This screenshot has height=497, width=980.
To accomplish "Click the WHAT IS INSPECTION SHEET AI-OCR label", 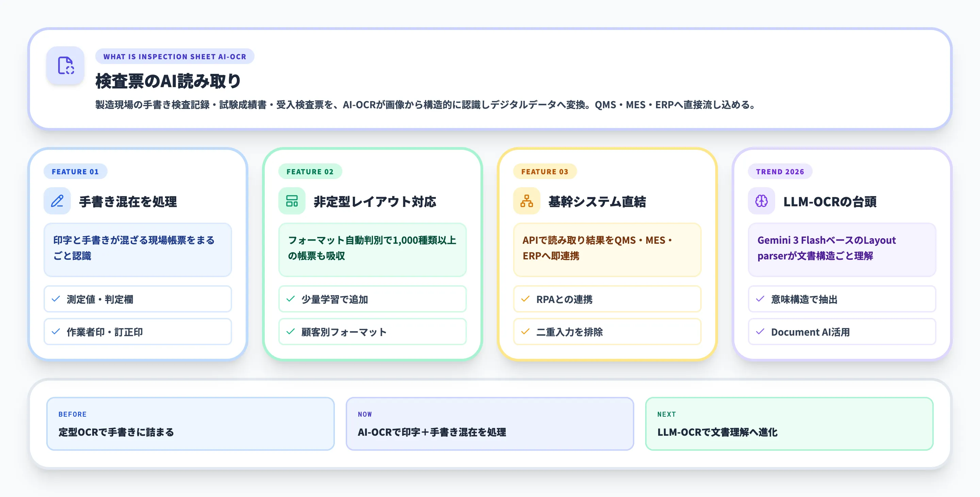I will 175,56.
